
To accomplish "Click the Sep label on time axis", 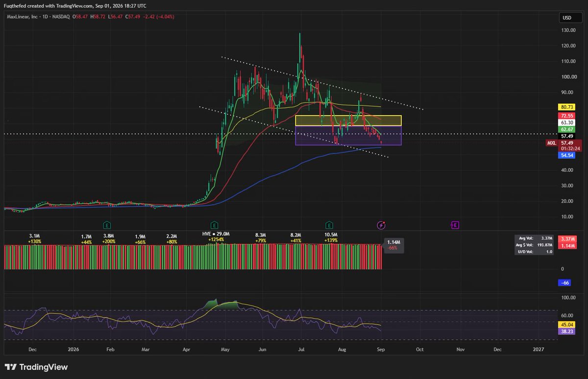I will point(381,350).
